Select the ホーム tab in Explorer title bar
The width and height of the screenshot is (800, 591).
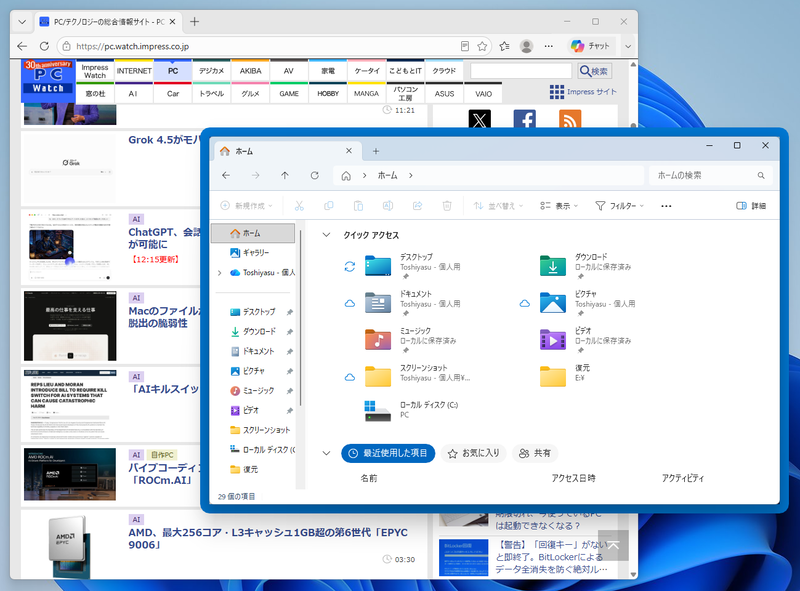[287, 151]
